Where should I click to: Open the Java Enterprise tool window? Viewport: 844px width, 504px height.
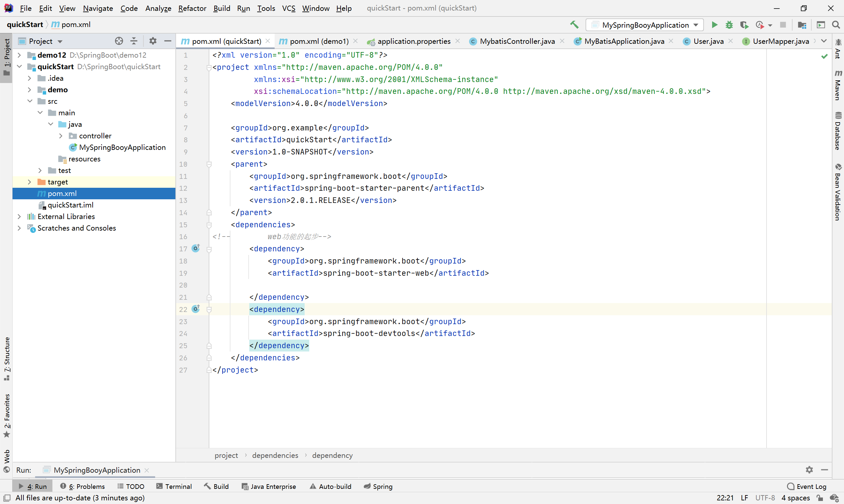(268, 486)
